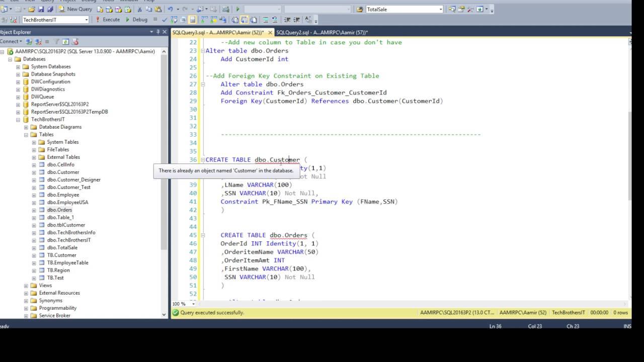Image resolution: width=644 pixels, height=362 pixels.
Task: Click the Save icon in toolbar
Action: [41, 9]
